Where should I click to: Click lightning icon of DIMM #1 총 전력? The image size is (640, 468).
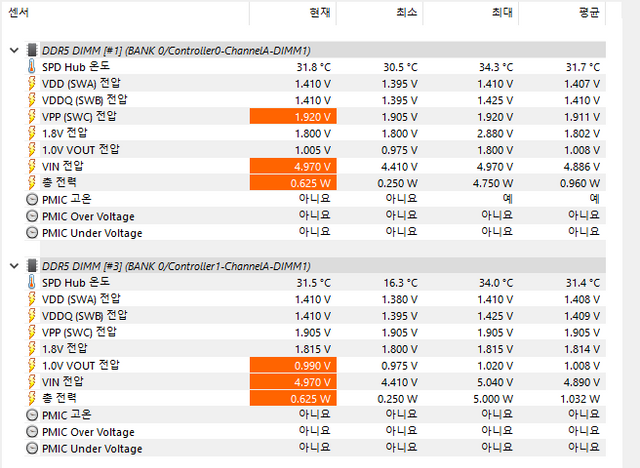(32, 182)
